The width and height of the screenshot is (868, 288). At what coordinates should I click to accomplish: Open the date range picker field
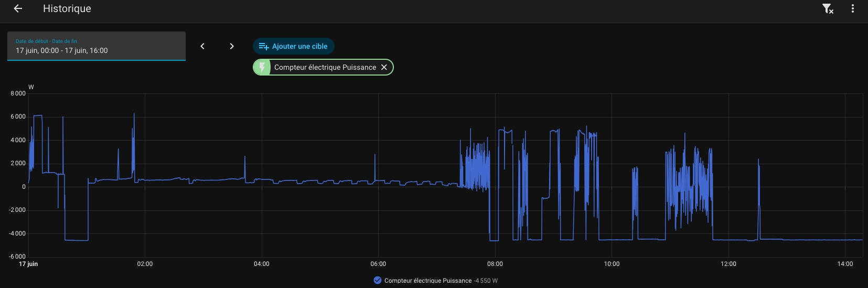[x=97, y=46]
